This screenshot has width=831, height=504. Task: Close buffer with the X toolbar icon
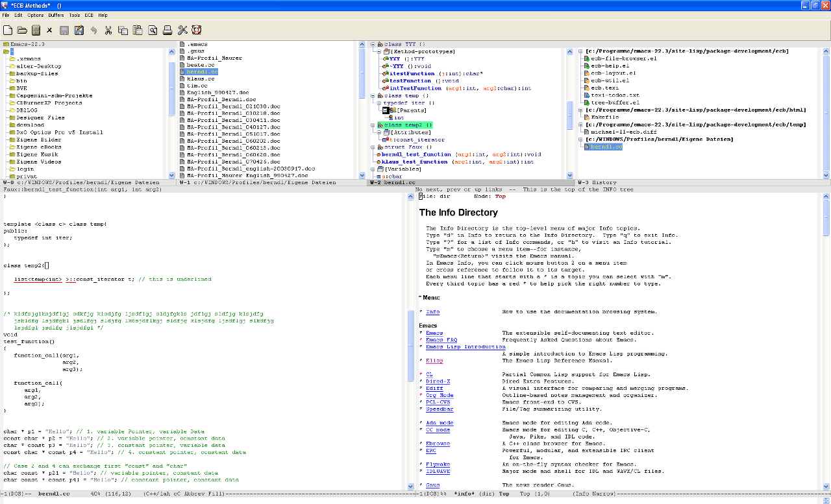coord(49,30)
